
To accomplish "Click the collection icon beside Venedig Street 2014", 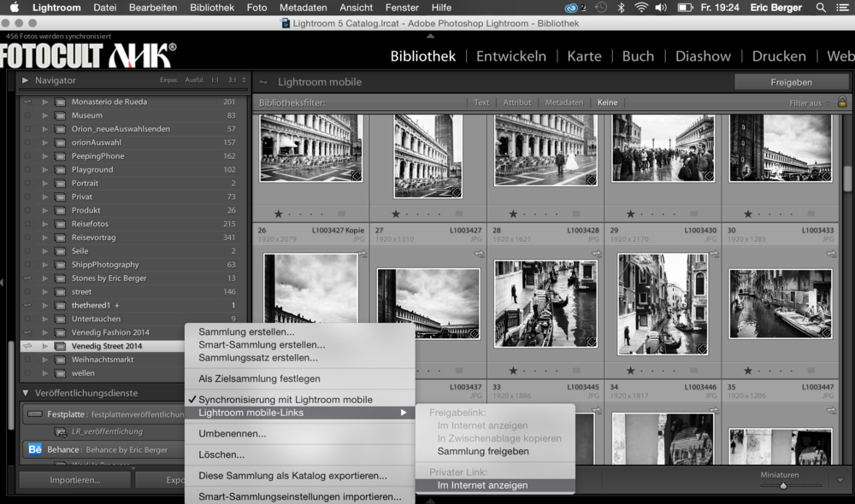I will point(60,346).
